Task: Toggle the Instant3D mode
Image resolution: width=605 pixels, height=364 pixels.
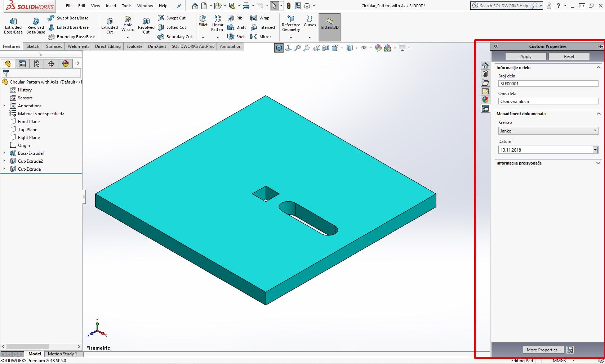Action: pyautogui.click(x=329, y=24)
